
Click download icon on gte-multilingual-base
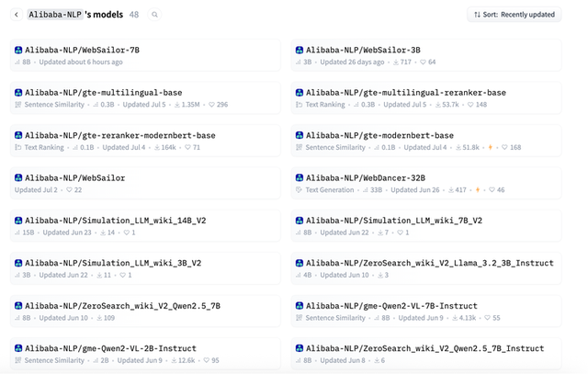(177, 105)
